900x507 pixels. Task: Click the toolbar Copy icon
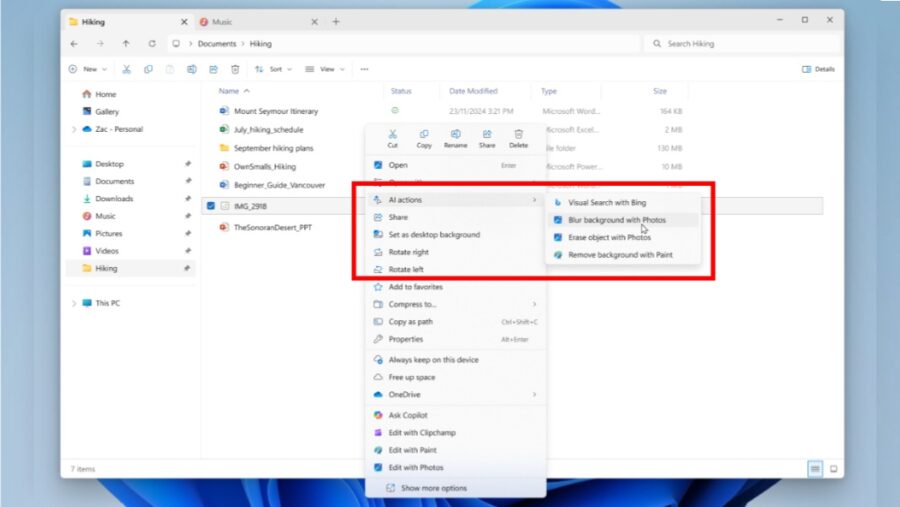(x=148, y=69)
